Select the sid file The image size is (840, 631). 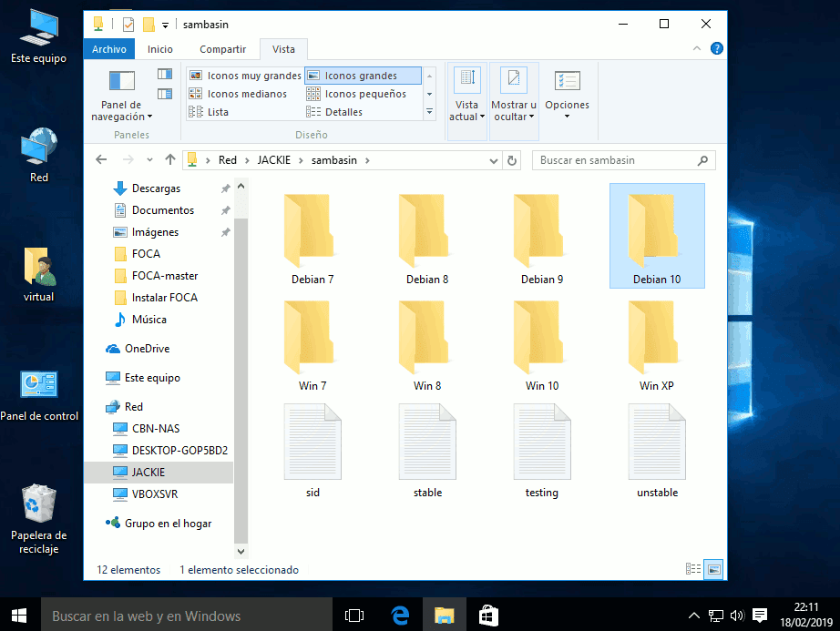(x=312, y=452)
